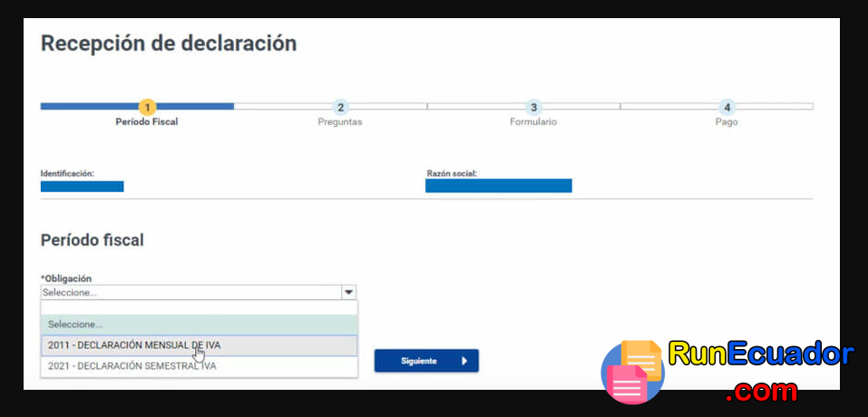Click the Preguntas step label

pyautogui.click(x=340, y=121)
